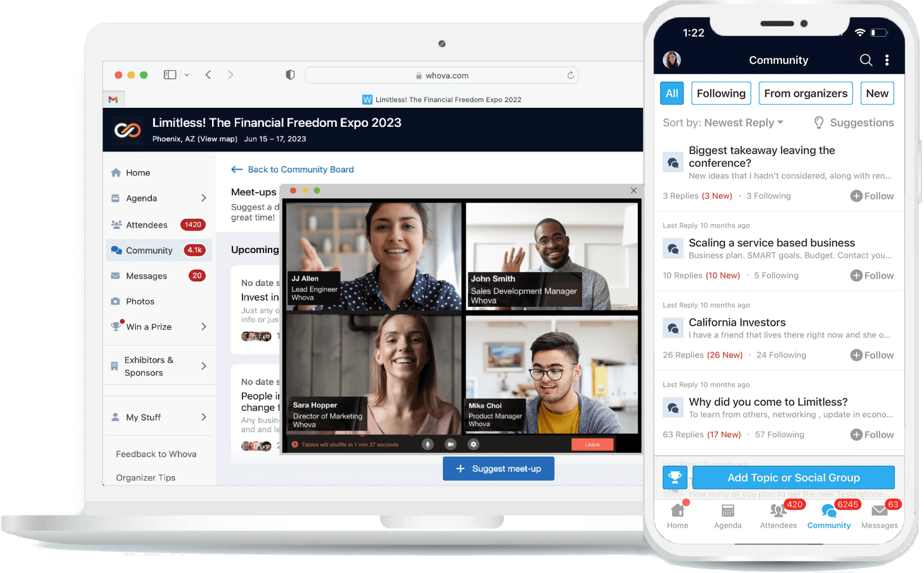Click the Suggestions lightbulb icon
The width and height of the screenshot is (924, 573).
pos(818,123)
